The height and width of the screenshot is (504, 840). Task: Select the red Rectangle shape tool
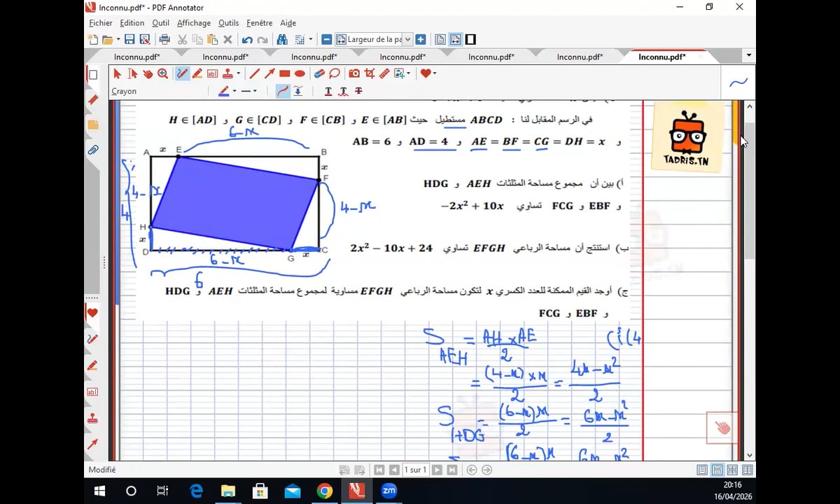pos(285,73)
